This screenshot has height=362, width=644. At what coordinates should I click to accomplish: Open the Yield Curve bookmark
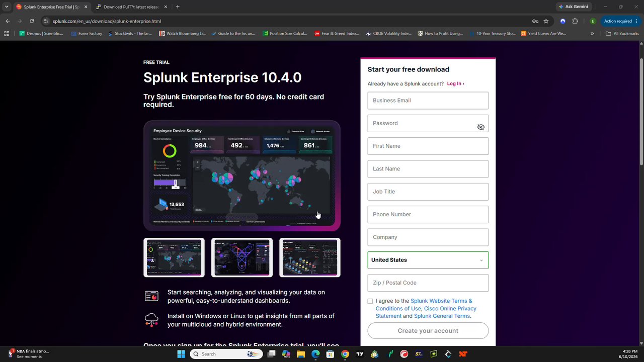pos(543,34)
